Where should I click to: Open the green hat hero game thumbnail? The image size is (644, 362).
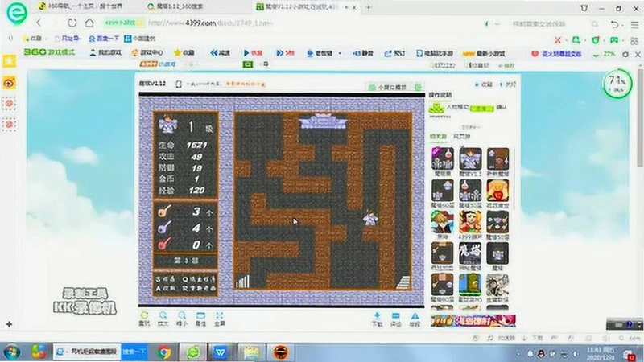coord(442,222)
